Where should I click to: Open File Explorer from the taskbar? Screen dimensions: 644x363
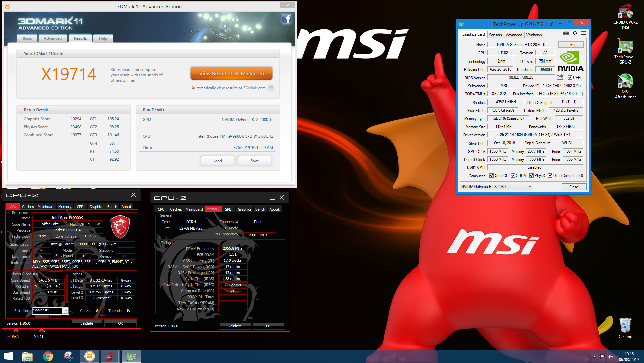[27, 356]
